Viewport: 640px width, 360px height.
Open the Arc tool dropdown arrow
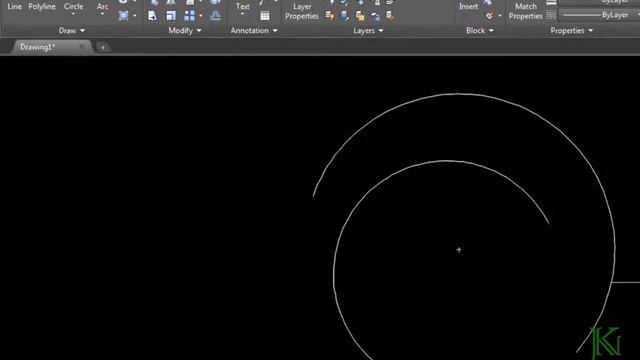pyautogui.click(x=102, y=14)
